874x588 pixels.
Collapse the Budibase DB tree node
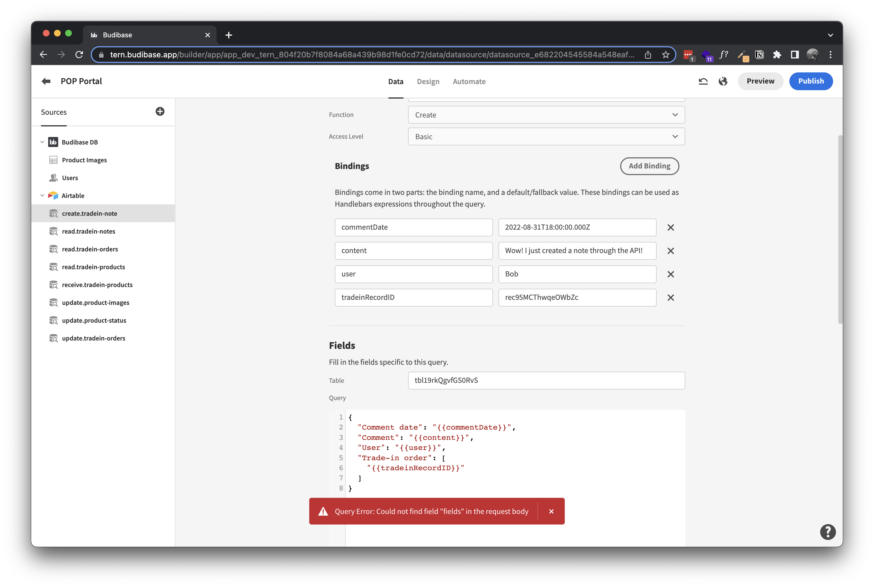(42, 142)
